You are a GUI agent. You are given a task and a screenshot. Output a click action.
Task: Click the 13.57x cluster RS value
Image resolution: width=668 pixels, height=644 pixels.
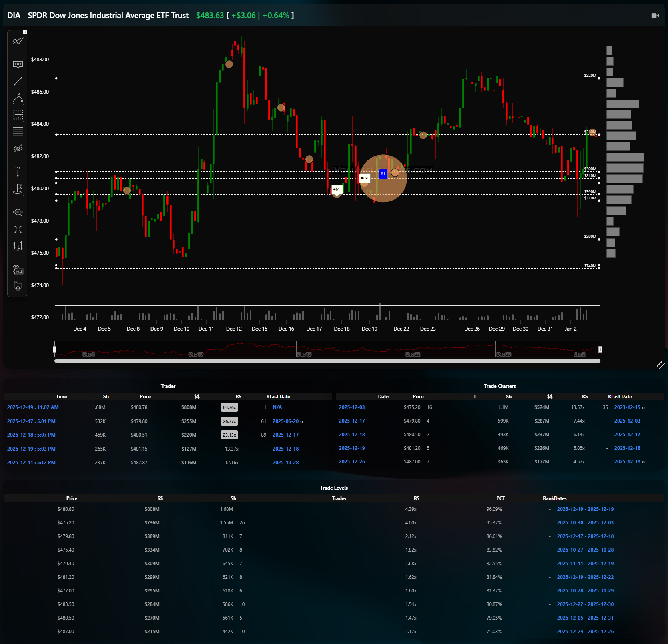point(578,407)
